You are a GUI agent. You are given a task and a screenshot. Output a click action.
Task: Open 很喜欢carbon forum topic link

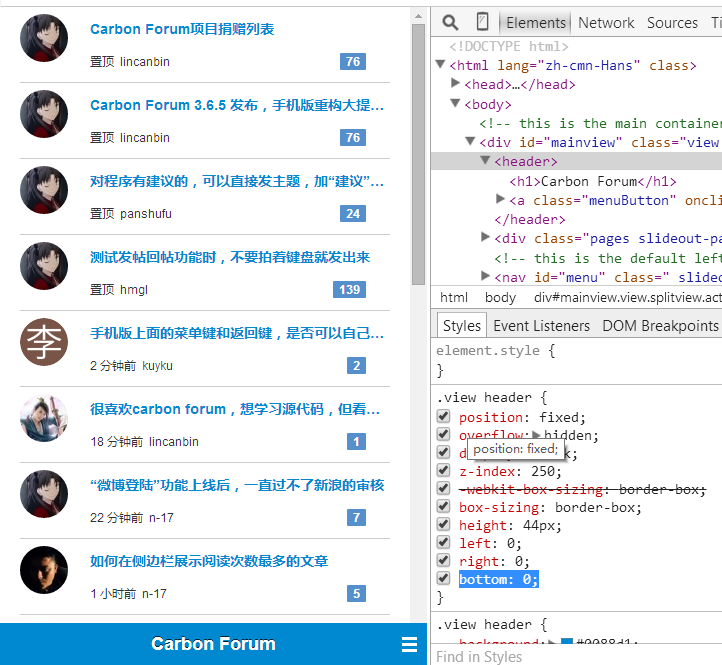click(x=235, y=409)
